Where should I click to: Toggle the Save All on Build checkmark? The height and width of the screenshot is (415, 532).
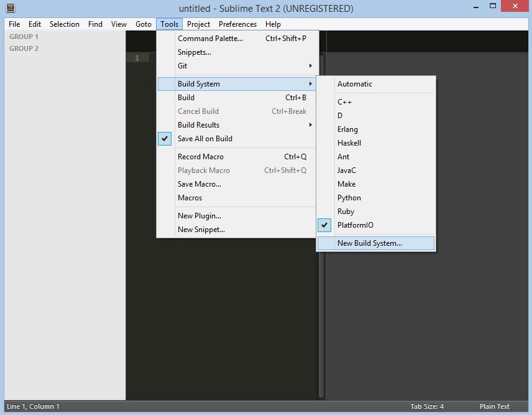(x=165, y=139)
